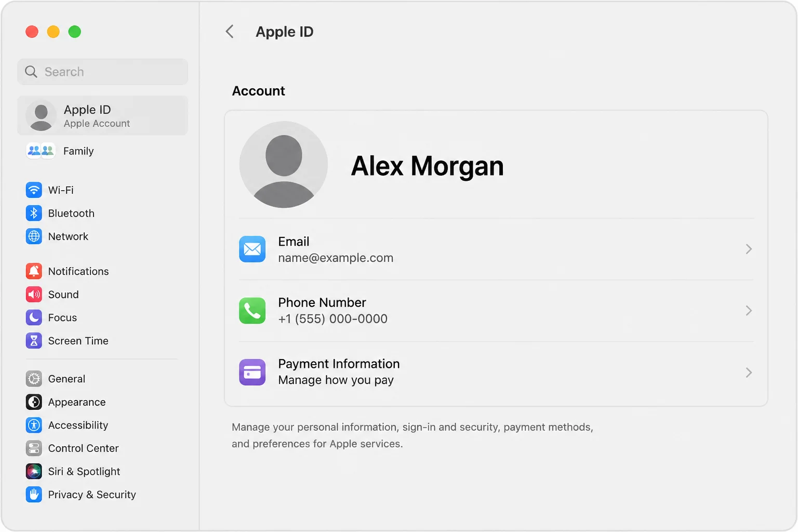
Task: Click the General gear icon
Action: point(34,379)
